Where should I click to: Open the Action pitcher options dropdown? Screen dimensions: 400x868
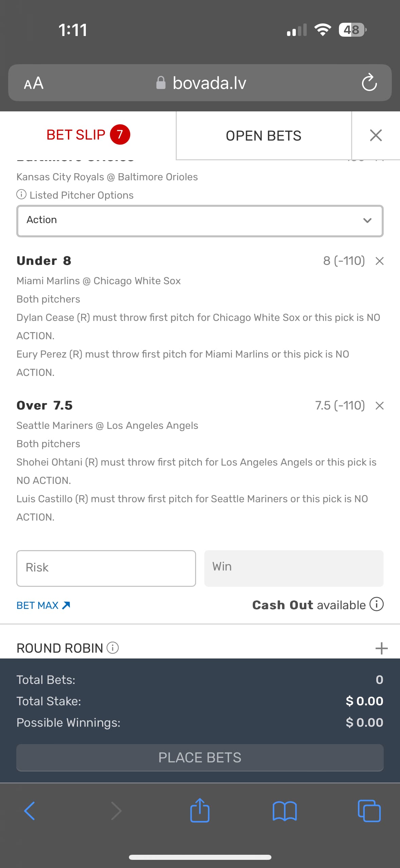pos(200,221)
